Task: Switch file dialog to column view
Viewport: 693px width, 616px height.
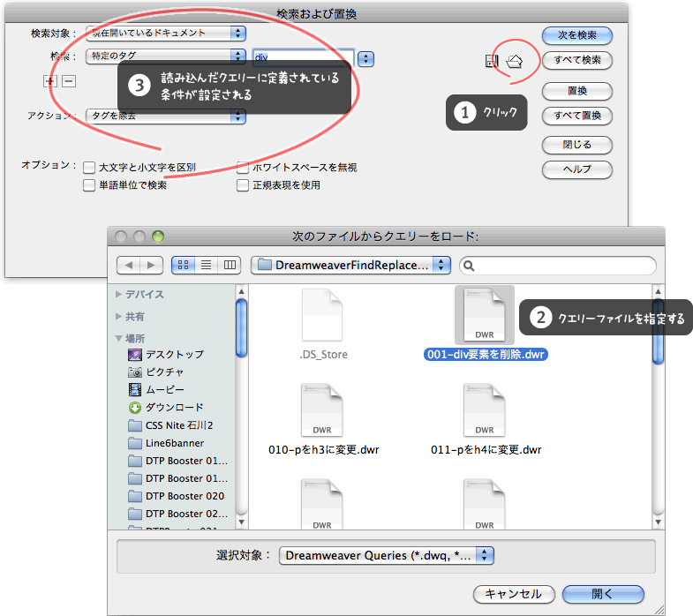Action: pos(230,265)
